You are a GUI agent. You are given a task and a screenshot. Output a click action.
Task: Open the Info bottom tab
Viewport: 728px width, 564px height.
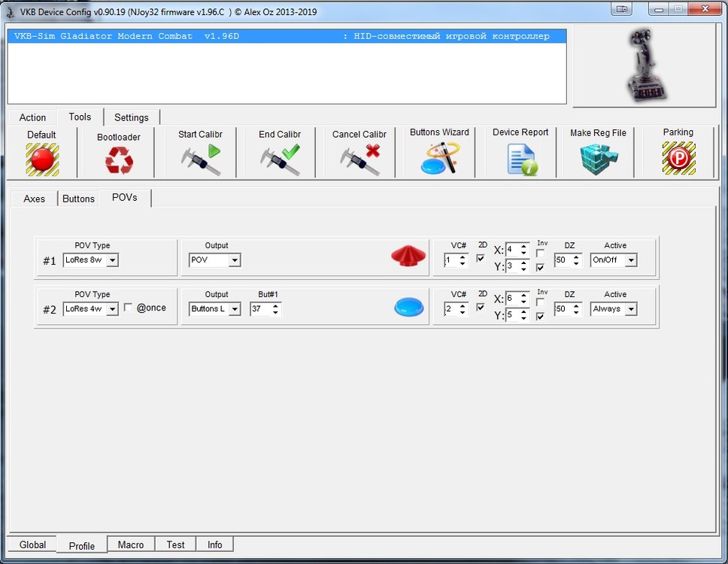(x=214, y=544)
